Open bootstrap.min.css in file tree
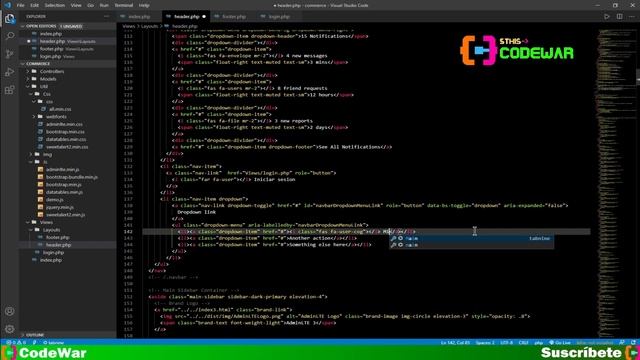 (x=65, y=132)
